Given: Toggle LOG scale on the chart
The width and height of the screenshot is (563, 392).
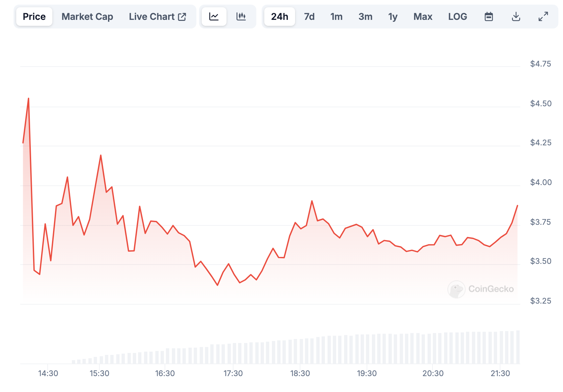Looking at the screenshot, I should [458, 17].
